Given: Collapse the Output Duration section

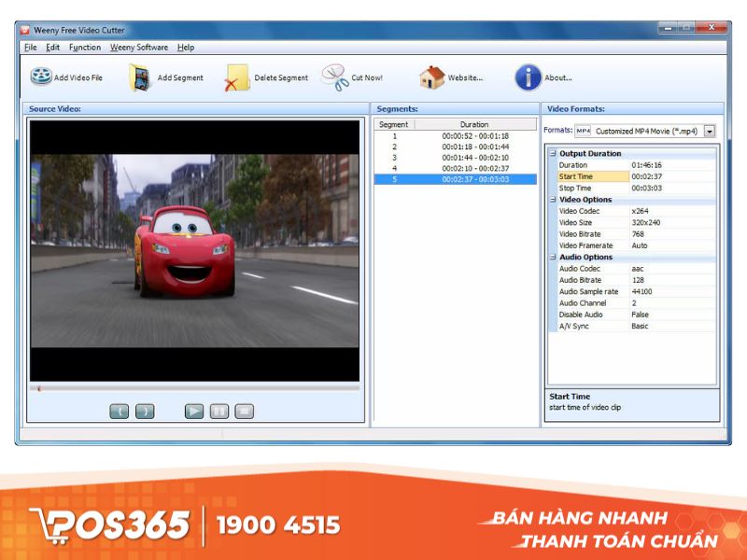Looking at the screenshot, I should click(553, 153).
